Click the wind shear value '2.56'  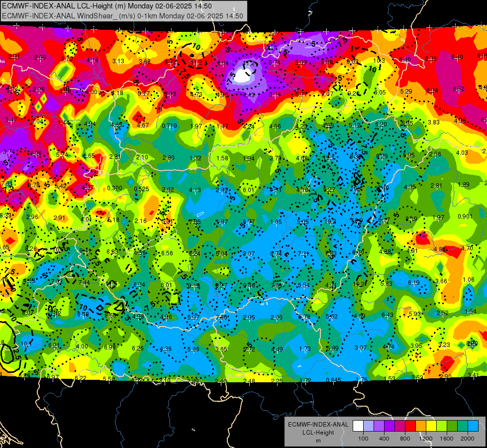[435, 154]
